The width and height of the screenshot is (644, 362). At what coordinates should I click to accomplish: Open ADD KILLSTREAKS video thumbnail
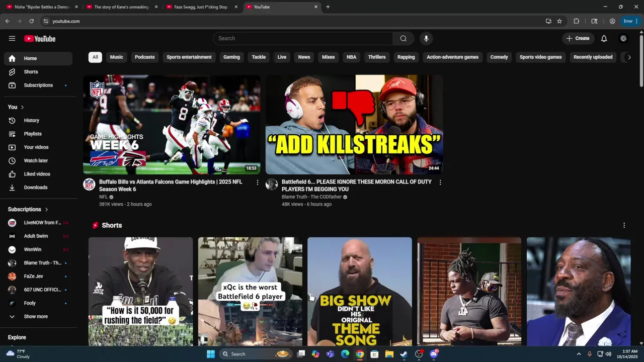coord(354,125)
